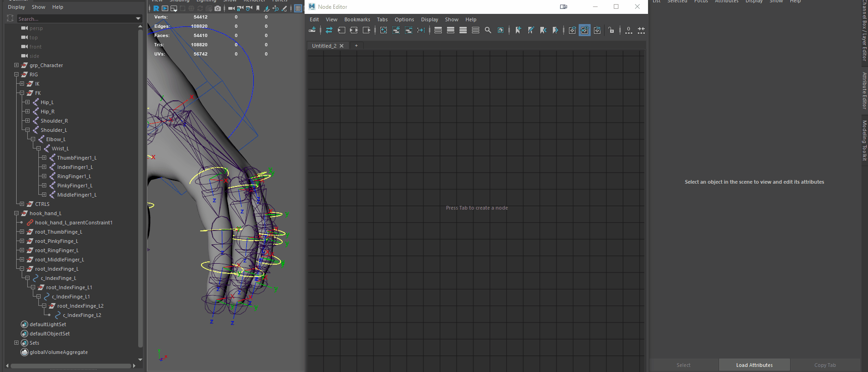Show input and output connections icon

[x=354, y=30]
